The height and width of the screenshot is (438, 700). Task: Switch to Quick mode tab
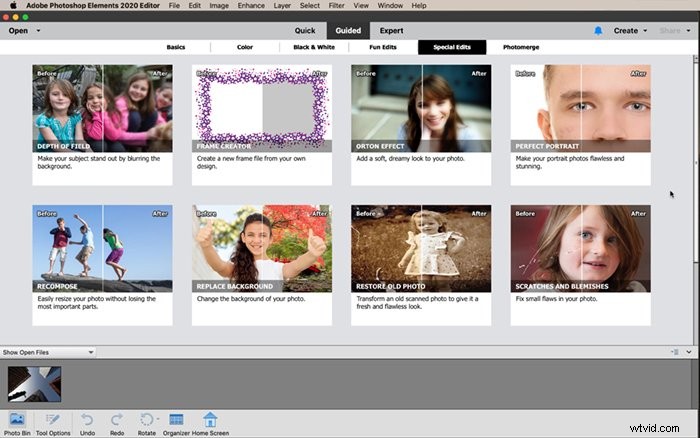305,31
